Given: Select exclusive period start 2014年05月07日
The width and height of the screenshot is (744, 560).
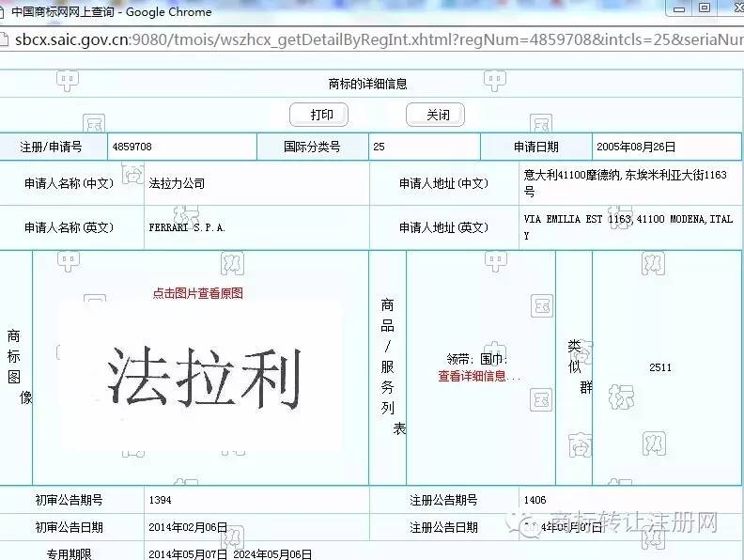Looking at the screenshot, I should pos(188,554).
